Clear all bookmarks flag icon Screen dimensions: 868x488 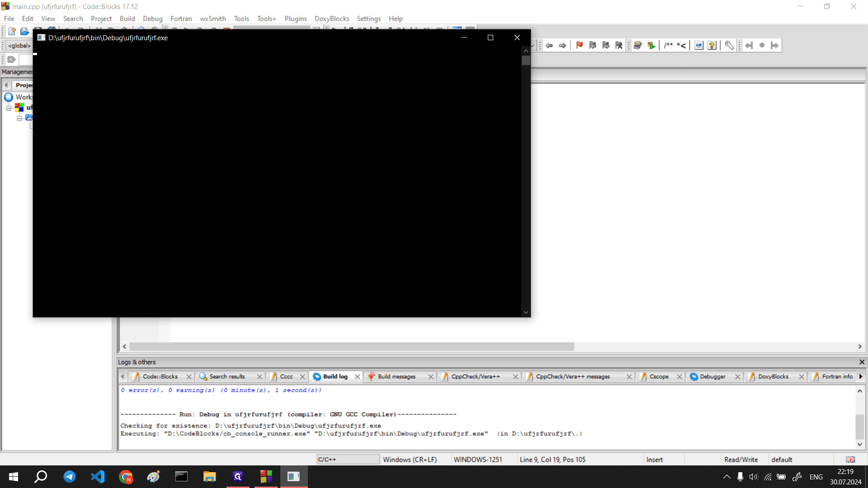(x=619, y=45)
